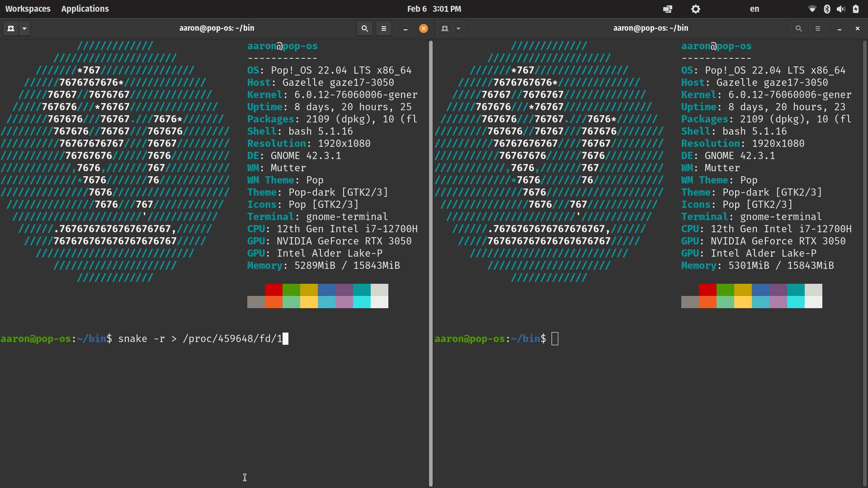Check battery status in the system tray
Viewport: 868px width, 488px height.
pos(856,9)
